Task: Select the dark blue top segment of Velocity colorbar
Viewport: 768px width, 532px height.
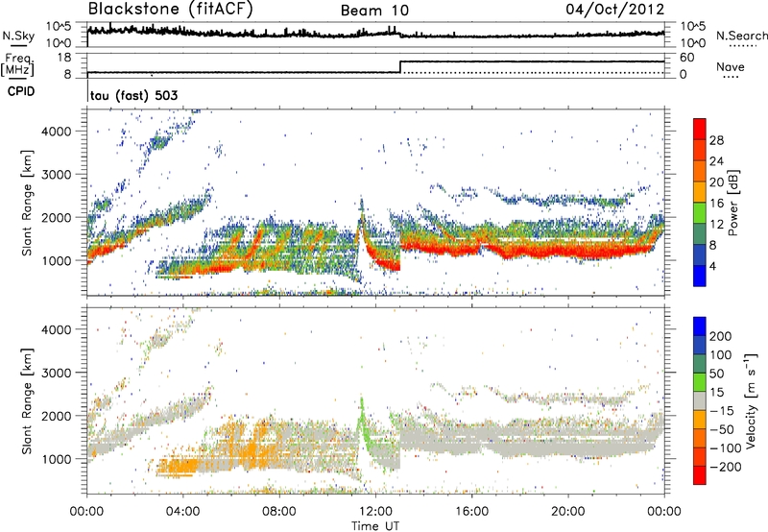Action: 700,326
